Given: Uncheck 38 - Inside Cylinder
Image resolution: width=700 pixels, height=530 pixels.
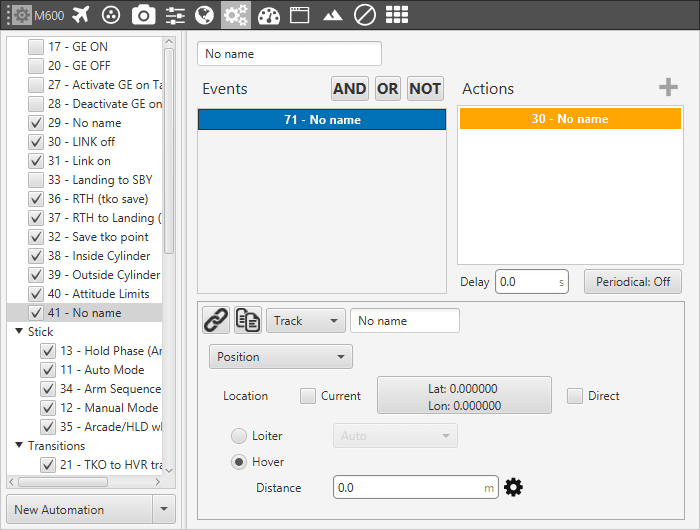Looking at the screenshot, I should (36, 256).
